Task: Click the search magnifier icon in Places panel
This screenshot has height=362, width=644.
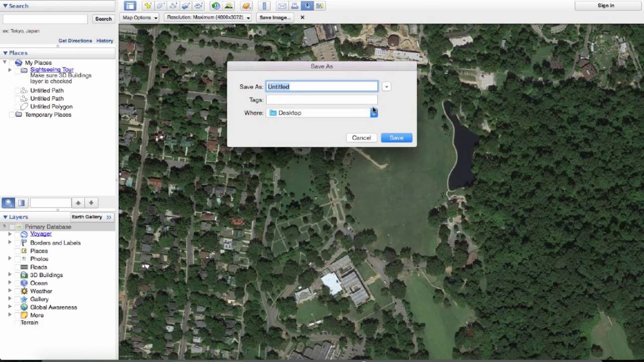Action: point(8,203)
